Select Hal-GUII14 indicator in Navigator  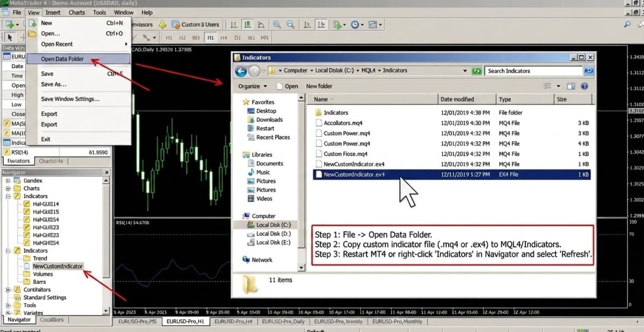46,204
